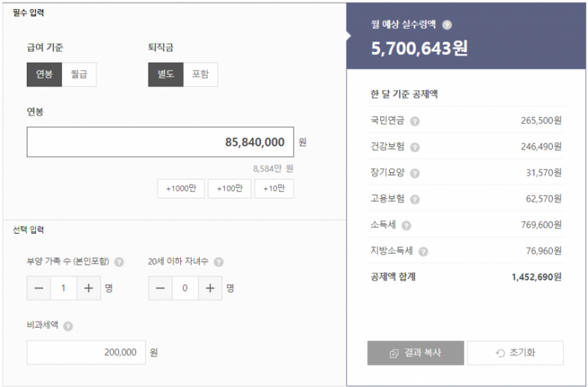Decrease 20세 이하 자녀수 with minus button
The width and height of the screenshot is (588, 387).
pyautogui.click(x=161, y=288)
